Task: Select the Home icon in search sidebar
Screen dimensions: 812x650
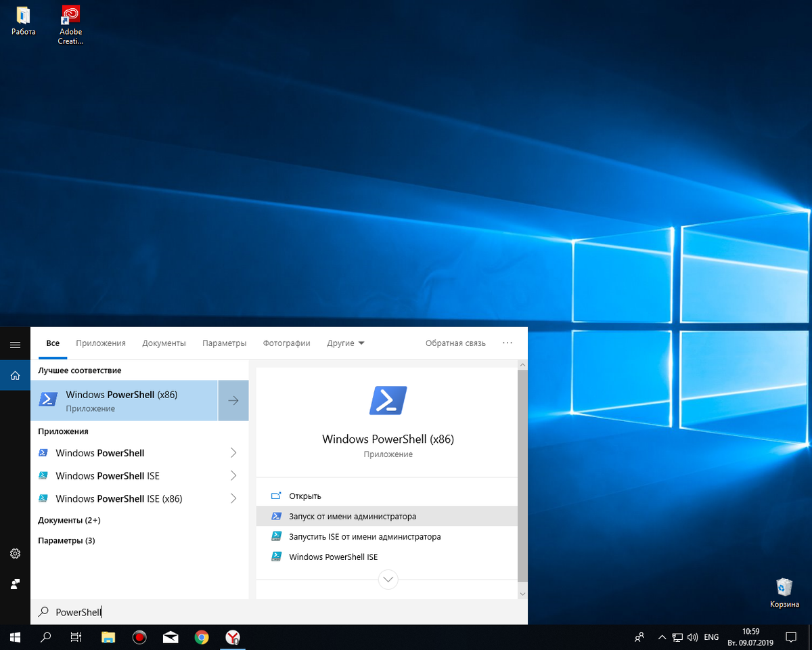Action: 15,375
